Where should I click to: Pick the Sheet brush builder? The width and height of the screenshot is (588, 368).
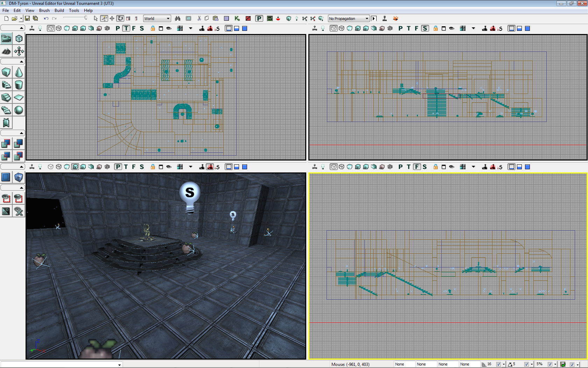tap(19, 97)
